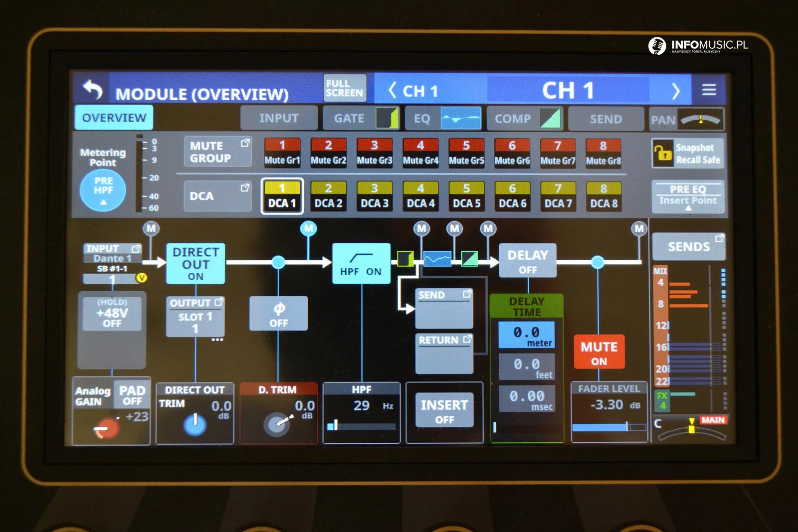Click the GATE curve thumbnail icon
This screenshot has width=798, height=532.
(387, 118)
